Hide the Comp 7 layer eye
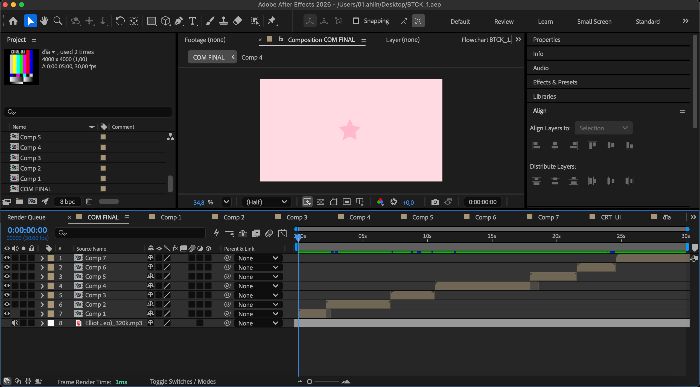The image size is (700, 387). [7, 258]
